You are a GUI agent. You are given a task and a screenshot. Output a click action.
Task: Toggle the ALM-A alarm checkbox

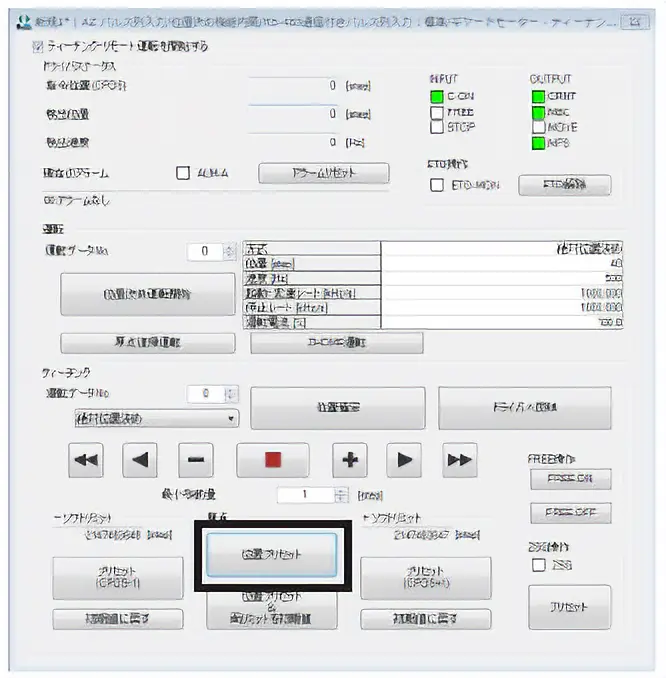(x=183, y=173)
